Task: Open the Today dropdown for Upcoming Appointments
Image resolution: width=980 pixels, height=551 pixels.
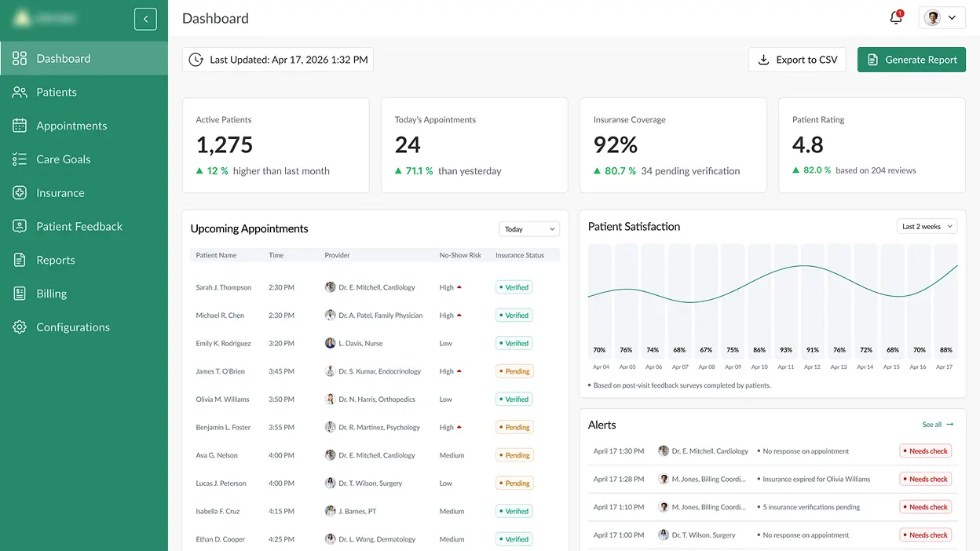Action: click(x=529, y=229)
